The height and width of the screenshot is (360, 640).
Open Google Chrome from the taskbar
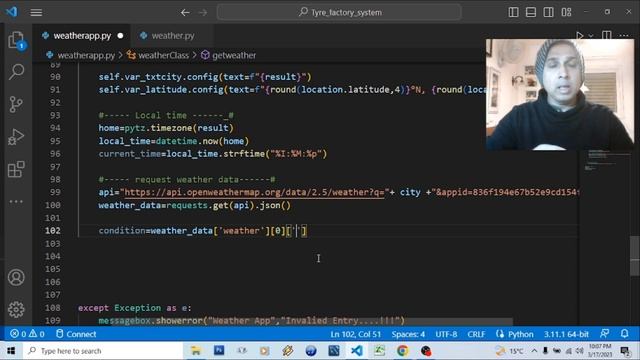point(402,351)
